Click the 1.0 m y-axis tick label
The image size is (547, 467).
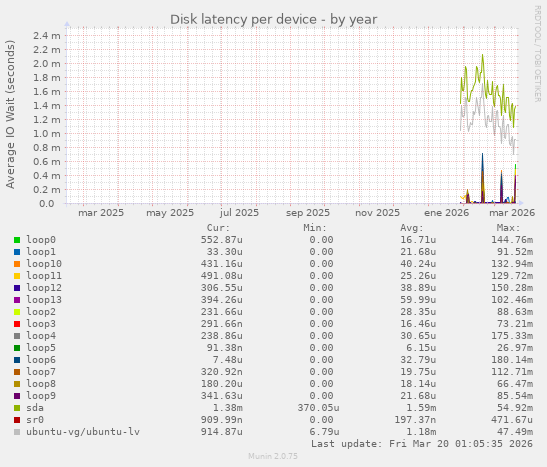(x=47, y=134)
